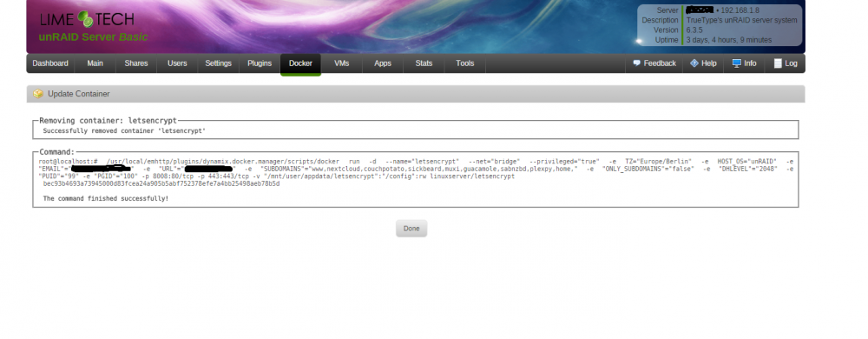Viewport: 868px width, 339px height.
Task: Click the 'Update Container' heading
Action: pos(79,94)
